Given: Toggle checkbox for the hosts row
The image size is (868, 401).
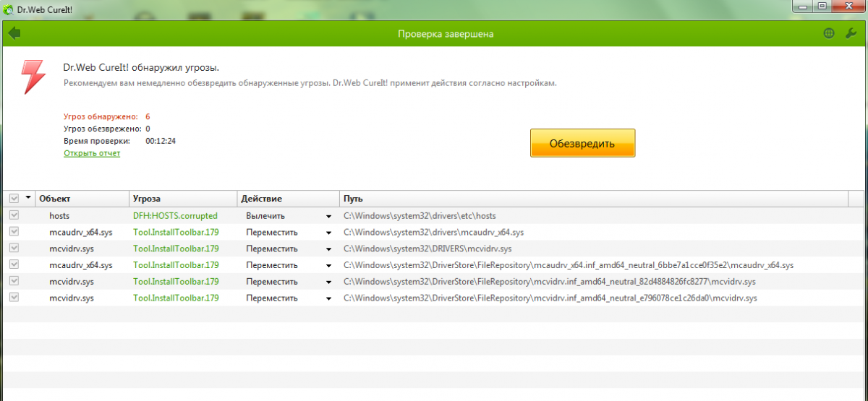Looking at the screenshot, I should (14, 215).
